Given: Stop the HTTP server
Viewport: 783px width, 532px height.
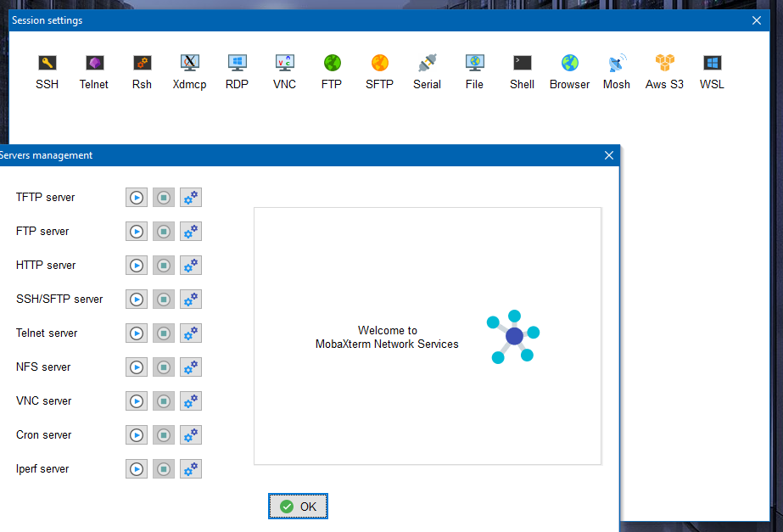Looking at the screenshot, I should tap(163, 265).
